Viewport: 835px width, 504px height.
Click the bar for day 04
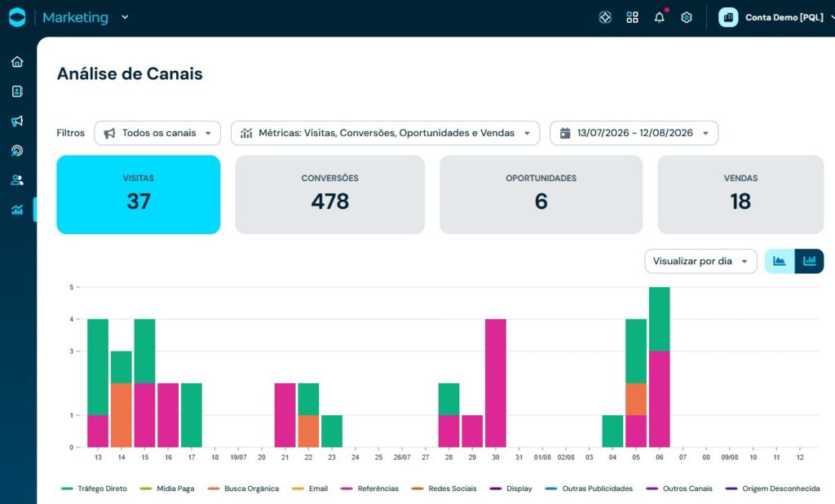coord(613,431)
